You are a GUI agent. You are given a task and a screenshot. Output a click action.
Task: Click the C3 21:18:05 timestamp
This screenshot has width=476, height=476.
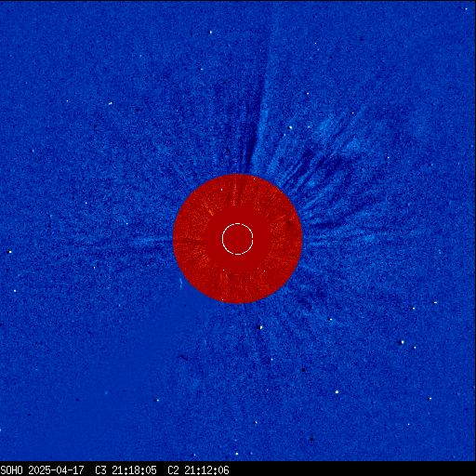[126, 470]
